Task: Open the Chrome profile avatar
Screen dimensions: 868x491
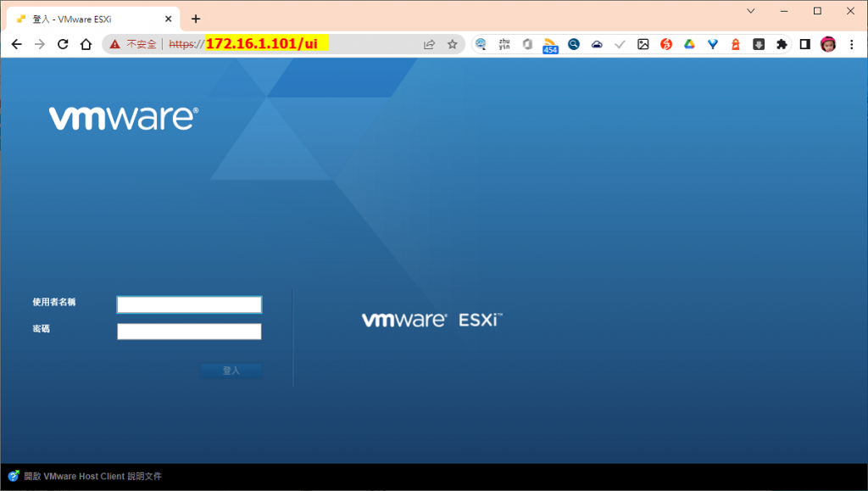Action: pyautogui.click(x=828, y=44)
